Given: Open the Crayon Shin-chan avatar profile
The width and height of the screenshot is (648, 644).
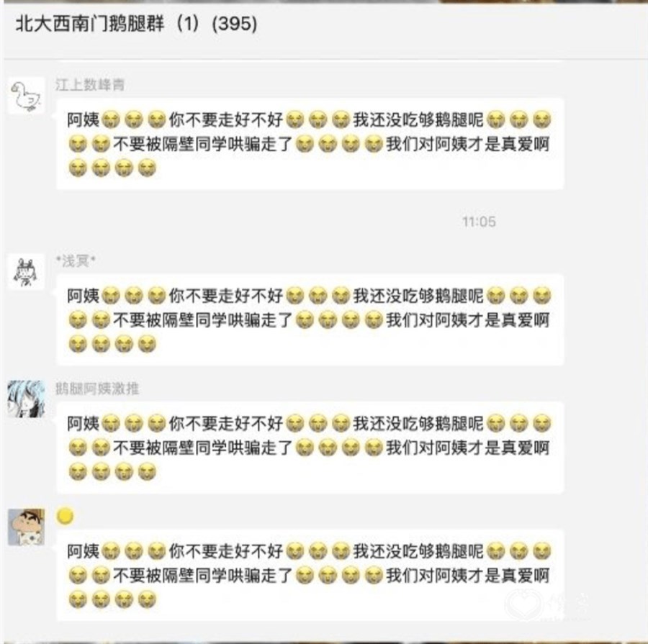Looking at the screenshot, I should pyautogui.click(x=27, y=527).
